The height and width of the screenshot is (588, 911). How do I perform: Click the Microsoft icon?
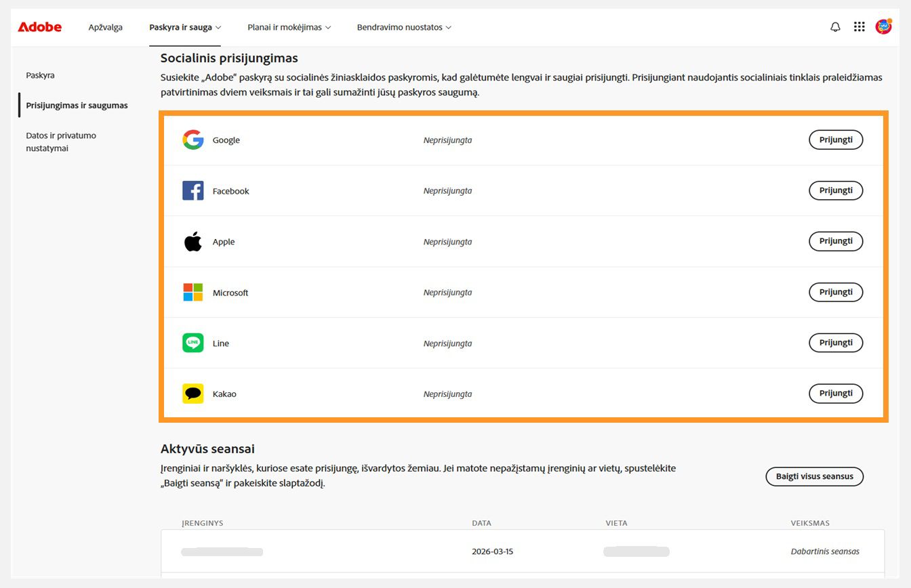point(193,292)
